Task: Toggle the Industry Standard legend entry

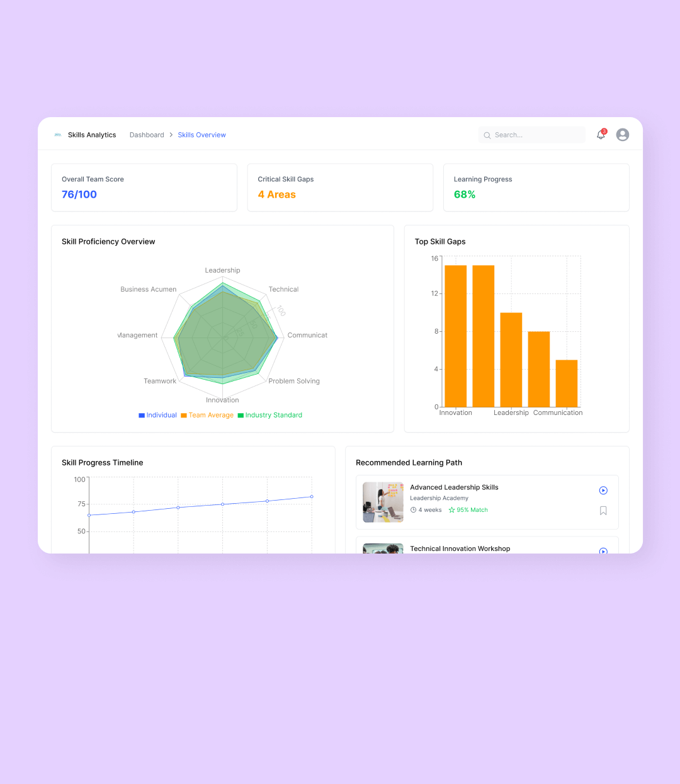Action: click(x=269, y=415)
